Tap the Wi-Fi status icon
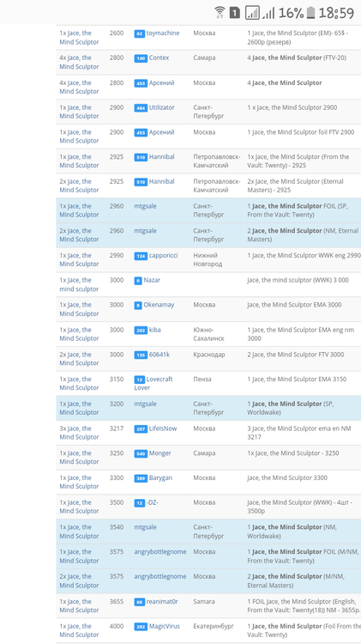Screen dimensions: 361x644 pos(220,13)
